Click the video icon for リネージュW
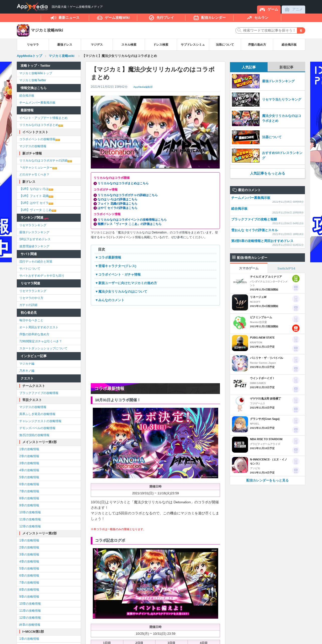 296,308
